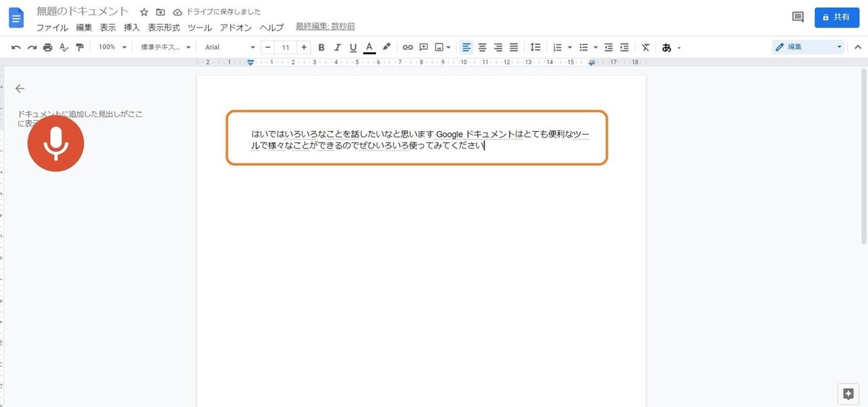Click the left indent marker on ruler
Screen dimensions: 868x407
[250, 63]
